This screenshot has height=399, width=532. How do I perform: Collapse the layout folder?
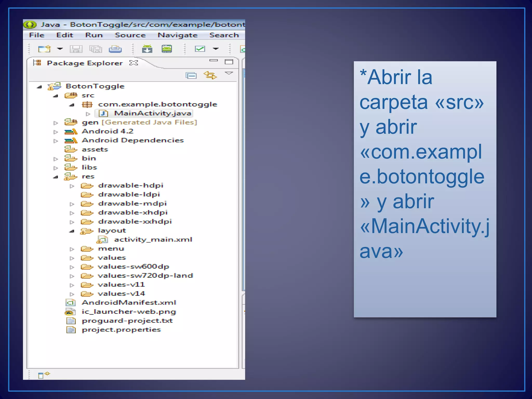click(x=72, y=231)
